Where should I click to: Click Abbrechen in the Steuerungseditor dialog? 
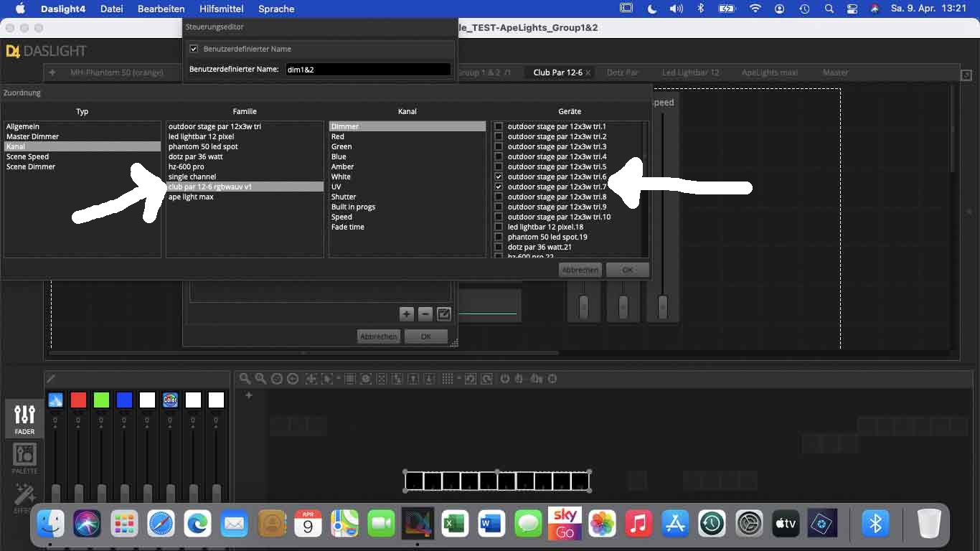[x=378, y=336]
